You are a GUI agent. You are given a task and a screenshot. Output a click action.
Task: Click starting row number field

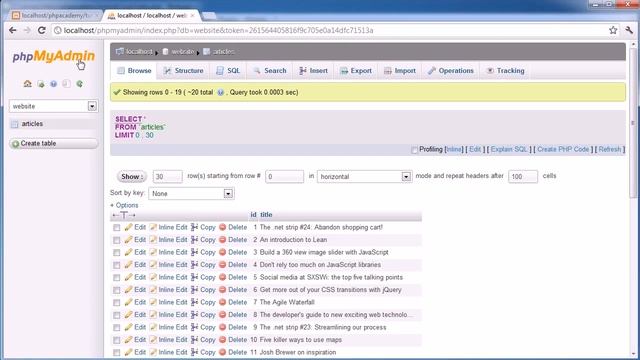[284, 176]
